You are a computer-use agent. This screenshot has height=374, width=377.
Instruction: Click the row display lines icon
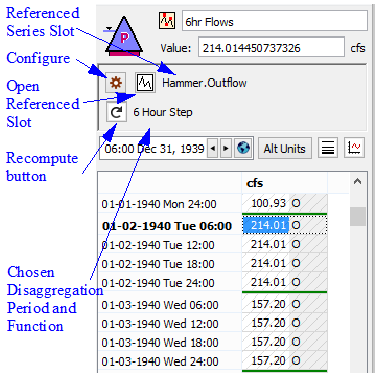(328, 148)
